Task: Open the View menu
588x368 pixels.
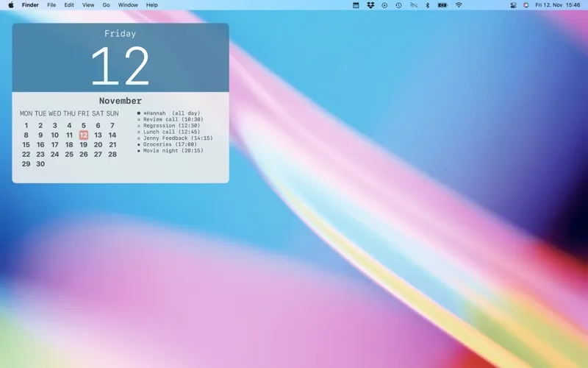Action: click(x=88, y=5)
